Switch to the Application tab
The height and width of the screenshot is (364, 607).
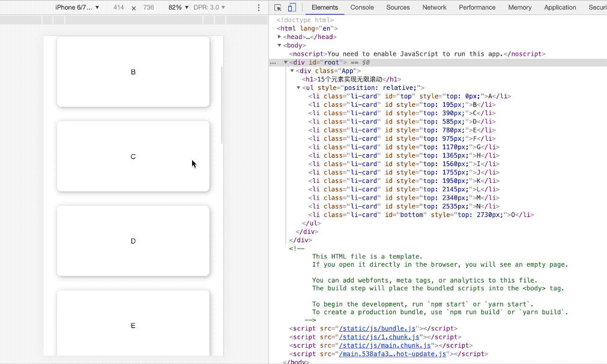coord(560,7)
